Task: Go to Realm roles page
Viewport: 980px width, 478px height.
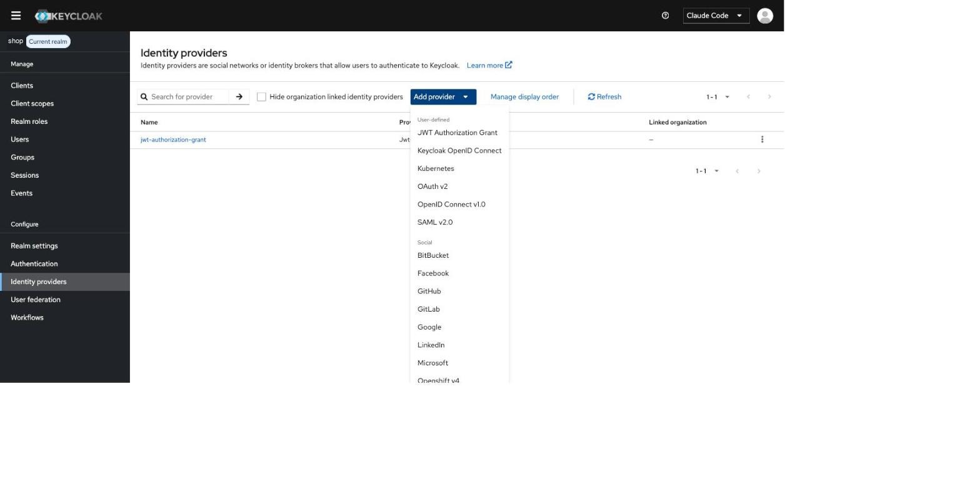Action: coord(65,121)
